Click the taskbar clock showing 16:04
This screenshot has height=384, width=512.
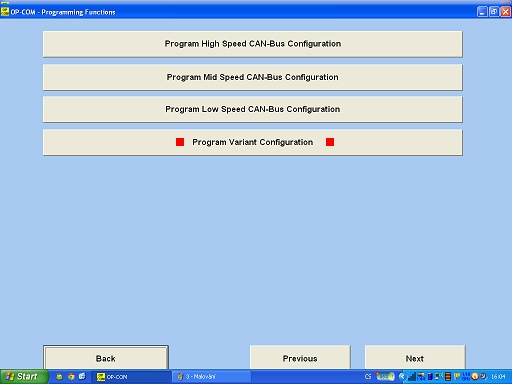pyautogui.click(x=498, y=377)
